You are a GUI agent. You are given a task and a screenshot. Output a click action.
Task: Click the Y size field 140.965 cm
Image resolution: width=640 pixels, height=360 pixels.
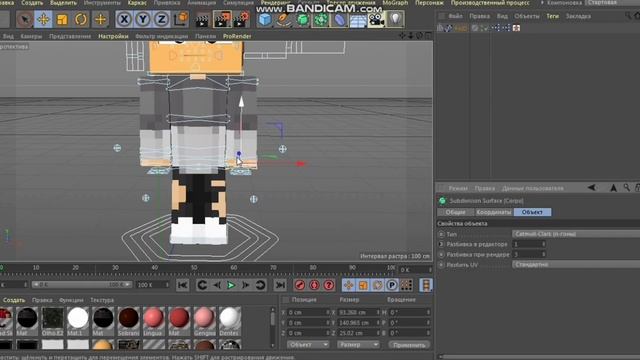point(358,322)
